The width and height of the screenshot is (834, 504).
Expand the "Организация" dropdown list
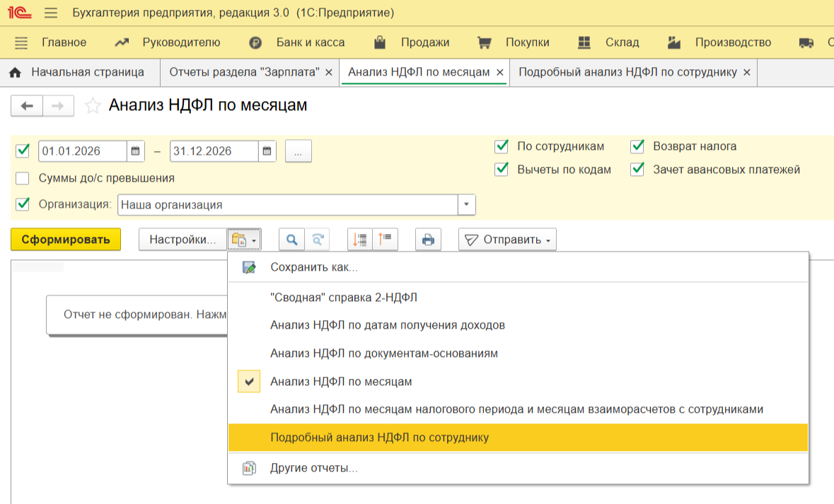467,205
